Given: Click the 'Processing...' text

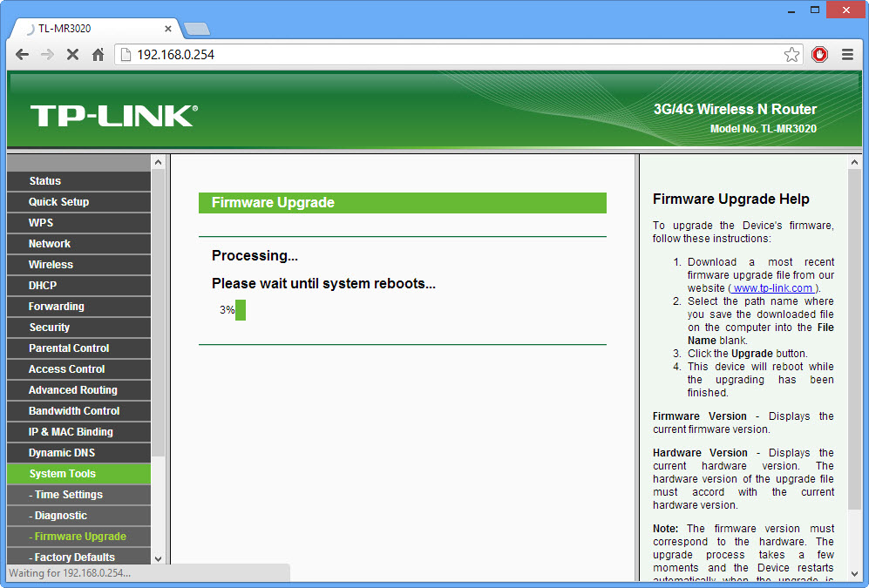Looking at the screenshot, I should pos(255,256).
